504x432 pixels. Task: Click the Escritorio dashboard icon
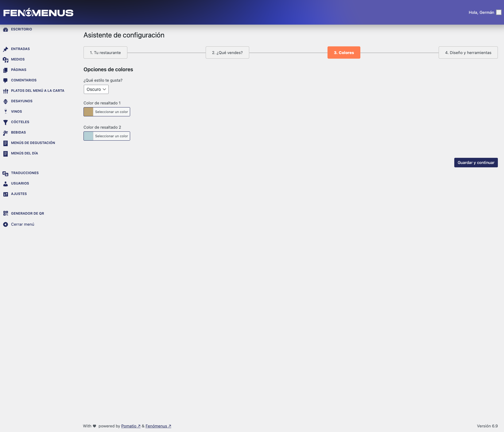click(6, 30)
